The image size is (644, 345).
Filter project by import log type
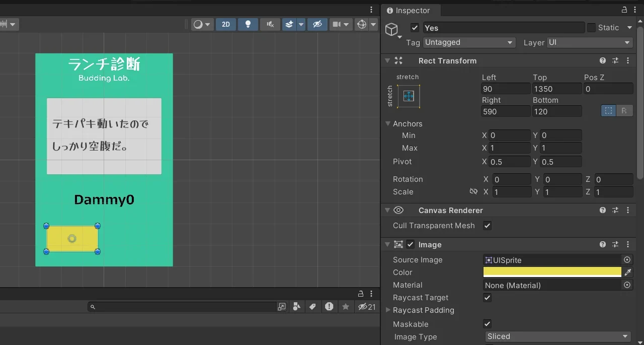click(329, 306)
